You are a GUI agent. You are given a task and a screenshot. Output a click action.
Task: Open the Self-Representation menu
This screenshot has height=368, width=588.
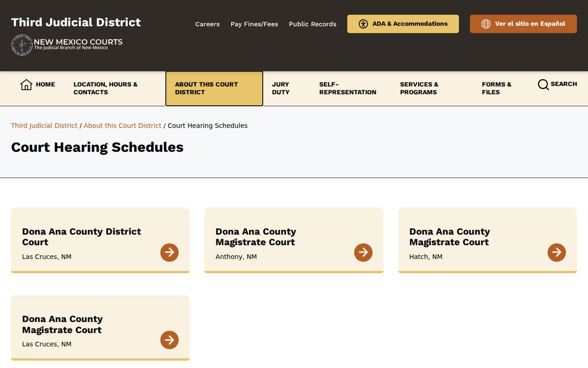point(348,88)
